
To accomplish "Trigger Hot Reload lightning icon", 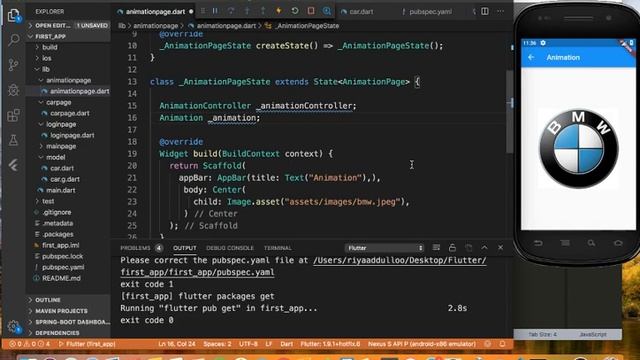I will click(279, 11).
